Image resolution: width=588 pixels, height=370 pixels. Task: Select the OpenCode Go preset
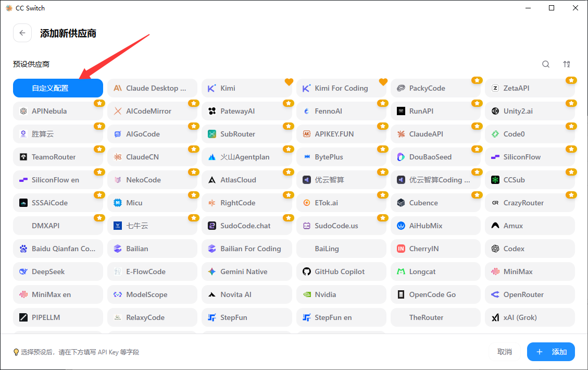[435, 294]
